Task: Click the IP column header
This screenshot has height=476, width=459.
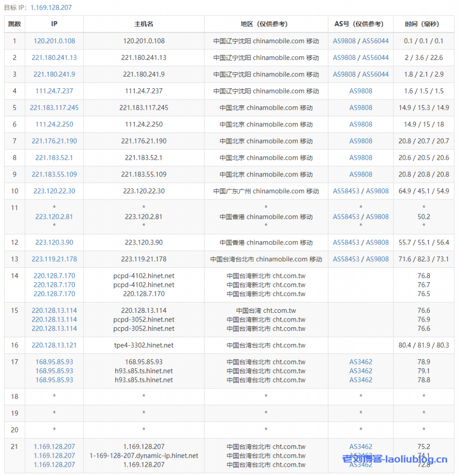Action: point(53,24)
